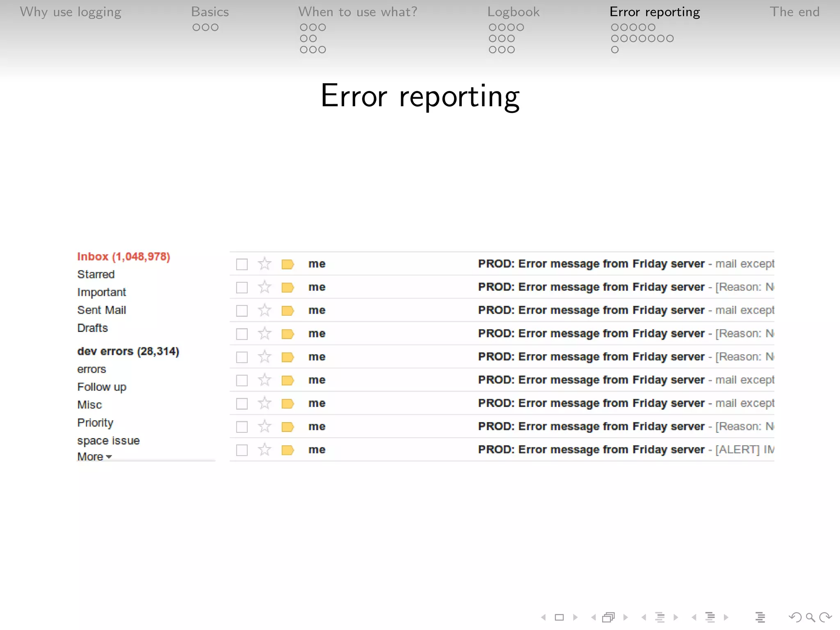The width and height of the screenshot is (840, 630).
Task: Star the [ALERT] email row
Action: click(265, 450)
